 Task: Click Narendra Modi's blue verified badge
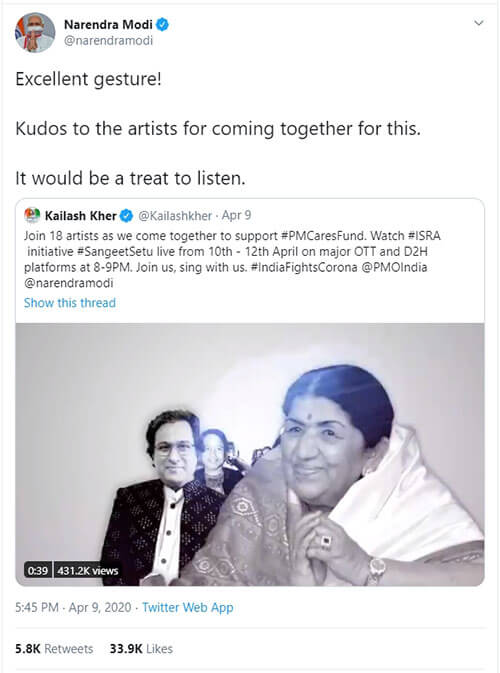click(162, 25)
